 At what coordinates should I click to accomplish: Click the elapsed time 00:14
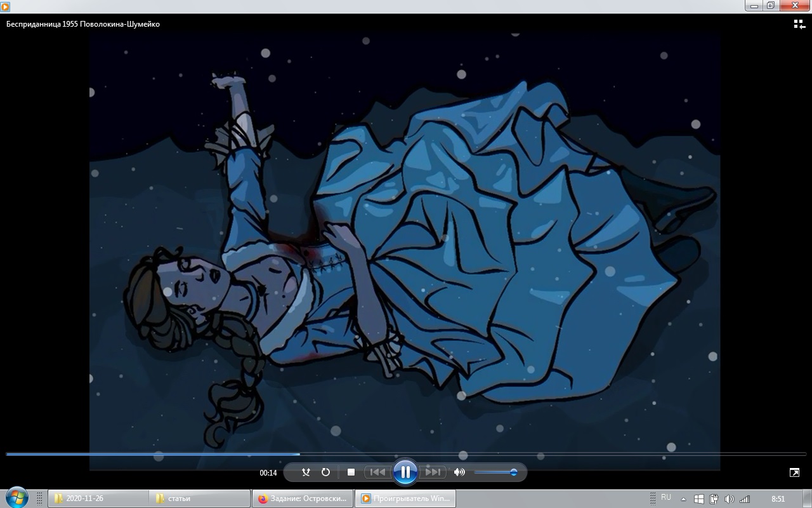[268, 473]
